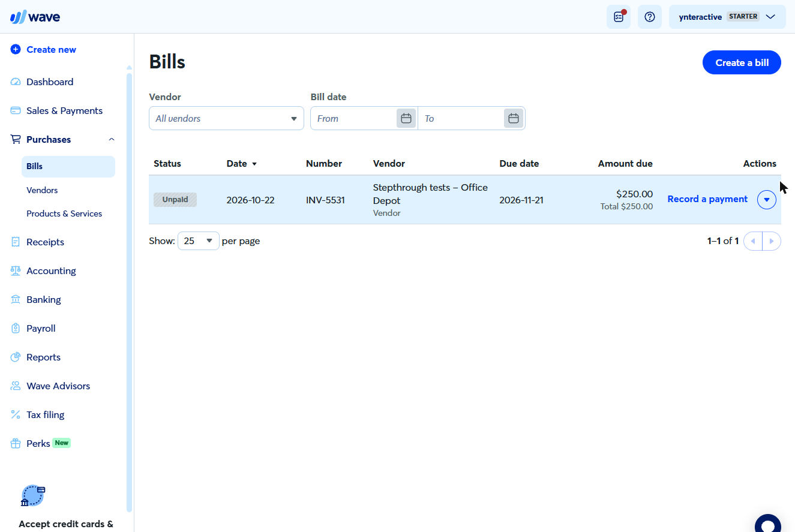Screen dimensions: 795x532
Task: Click the Unpaid status badge
Action: tap(175, 200)
